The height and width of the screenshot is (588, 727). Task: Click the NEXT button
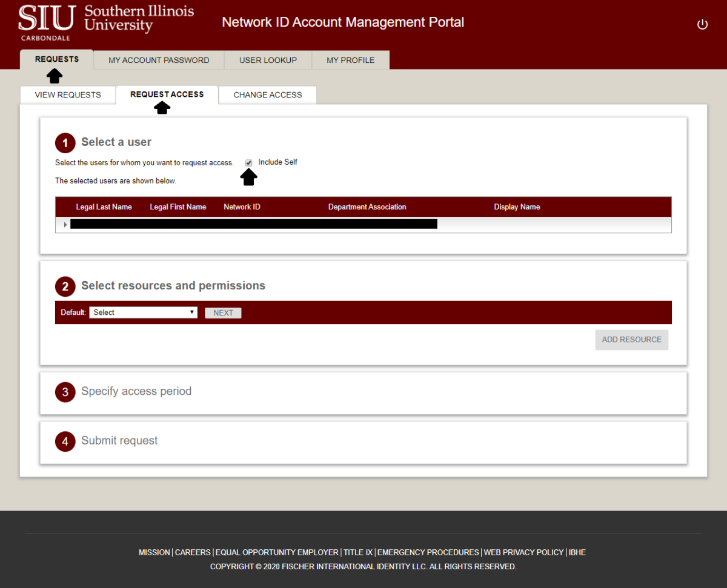pyautogui.click(x=223, y=312)
